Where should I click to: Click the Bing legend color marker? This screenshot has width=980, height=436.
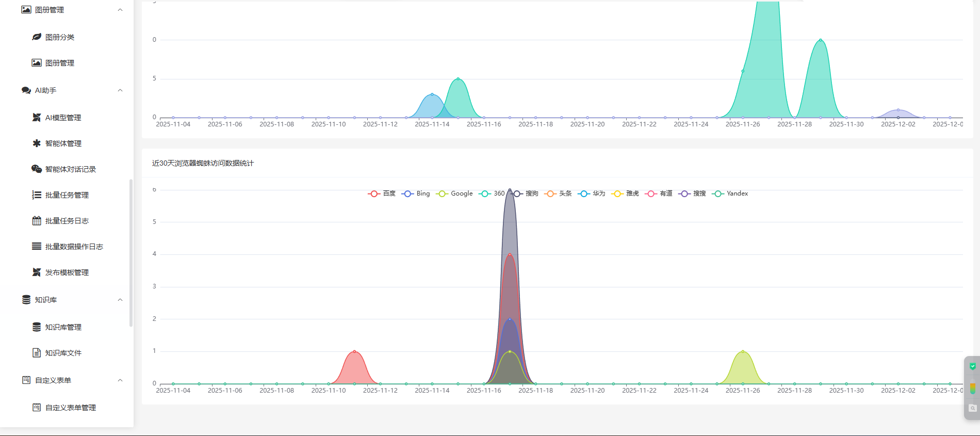pyautogui.click(x=408, y=193)
